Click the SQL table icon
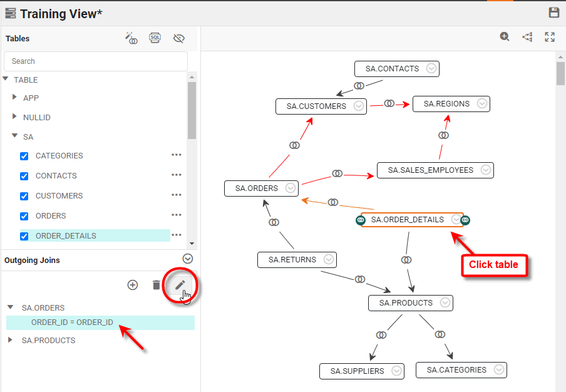This screenshot has width=566, height=392. tap(155, 38)
